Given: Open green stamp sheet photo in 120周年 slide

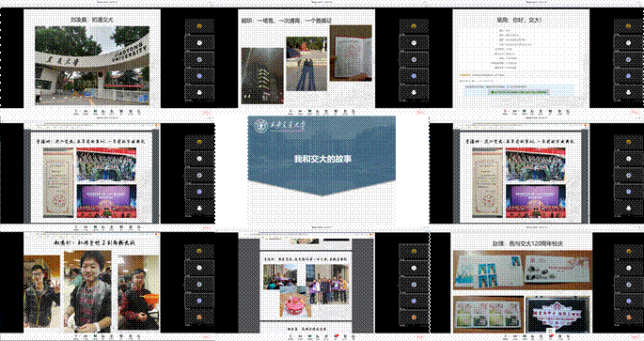Looking at the screenshot, I should (x=489, y=315).
